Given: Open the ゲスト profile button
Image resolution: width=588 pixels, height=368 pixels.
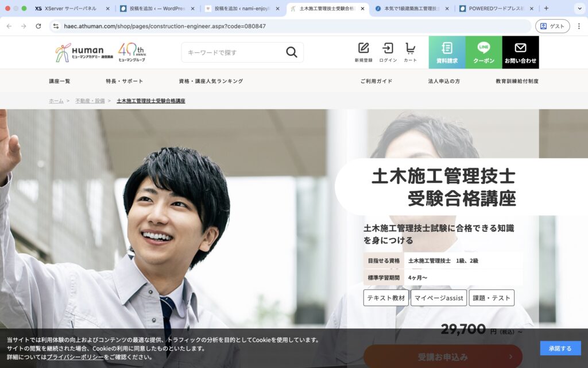Looking at the screenshot, I should tap(552, 26).
